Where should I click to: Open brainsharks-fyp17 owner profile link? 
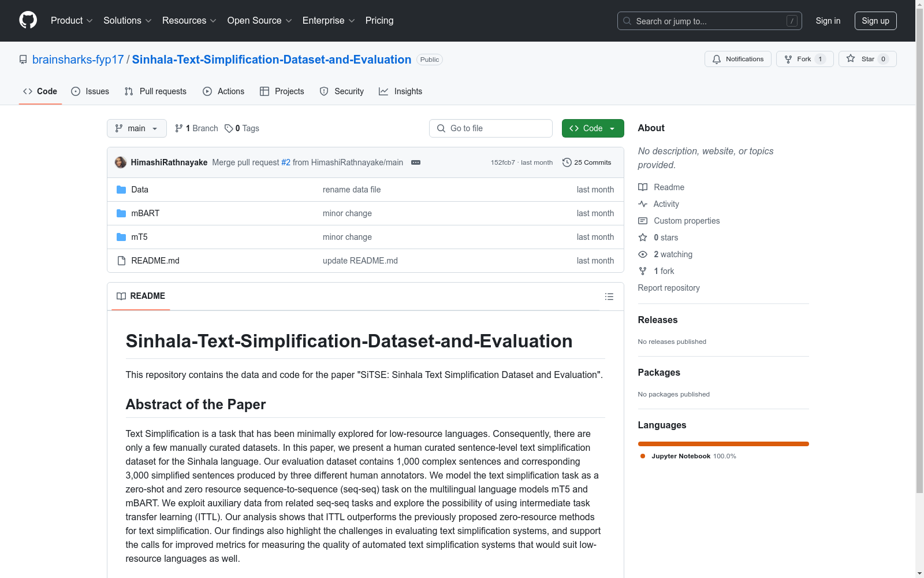[78, 60]
